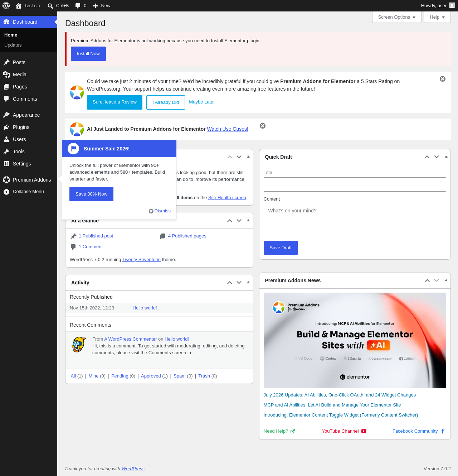This screenshot has width=458, height=476.
Task: Move the Quick Draft panel up
Action: click(427, 157)
